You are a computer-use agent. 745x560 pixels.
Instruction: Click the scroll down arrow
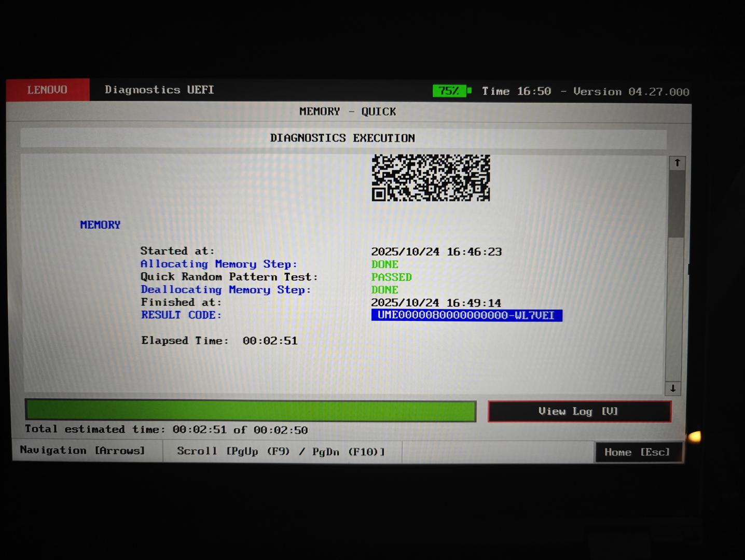673,388
